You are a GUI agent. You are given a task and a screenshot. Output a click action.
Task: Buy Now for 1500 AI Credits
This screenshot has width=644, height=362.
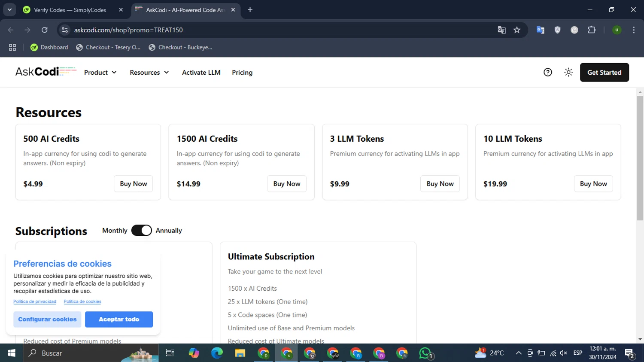[x=287, y=183]
